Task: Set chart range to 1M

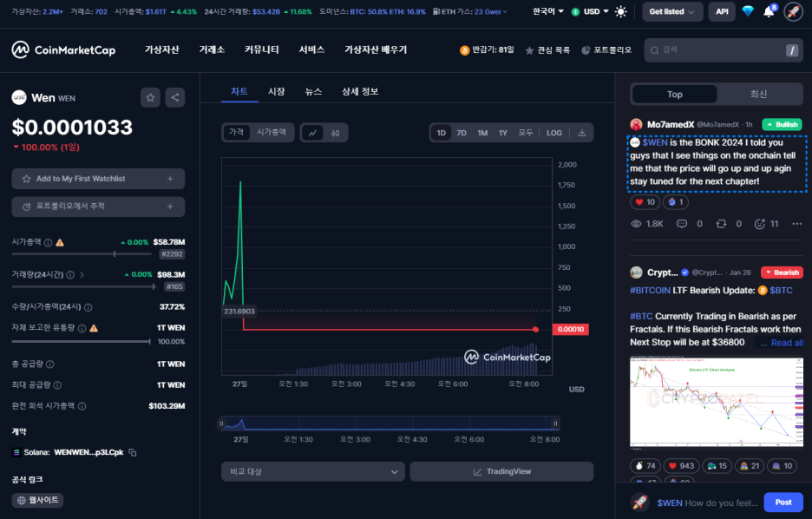Action: click(x=482, y=133)
